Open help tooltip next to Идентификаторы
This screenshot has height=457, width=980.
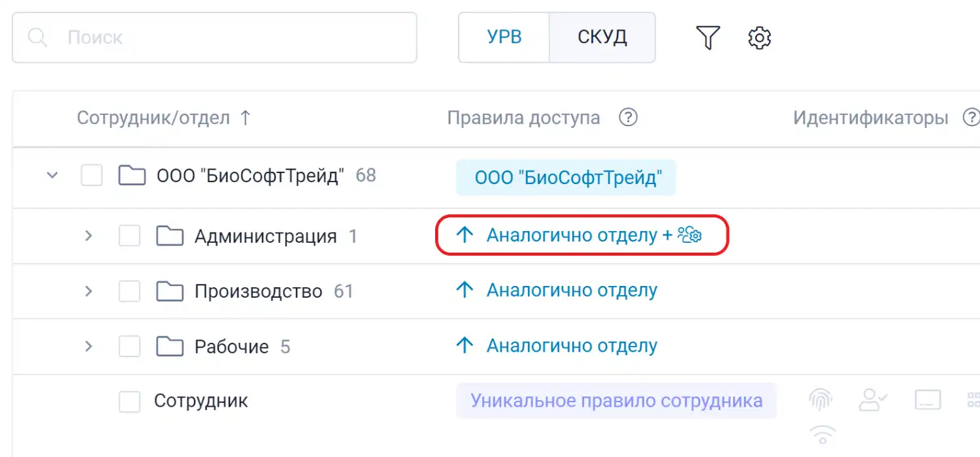(x=973, y=117)
